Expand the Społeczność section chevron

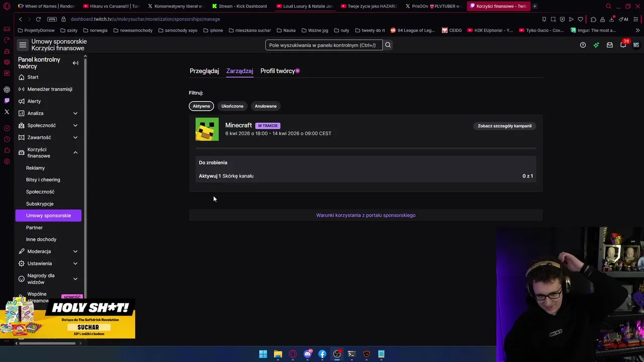[75, 125]
